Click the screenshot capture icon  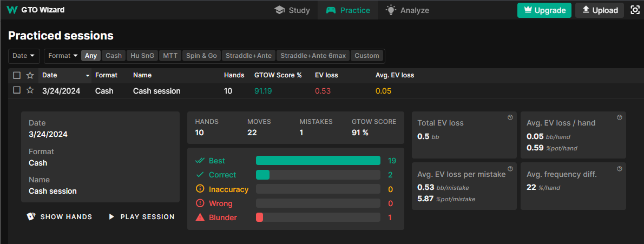pos(635,10)
